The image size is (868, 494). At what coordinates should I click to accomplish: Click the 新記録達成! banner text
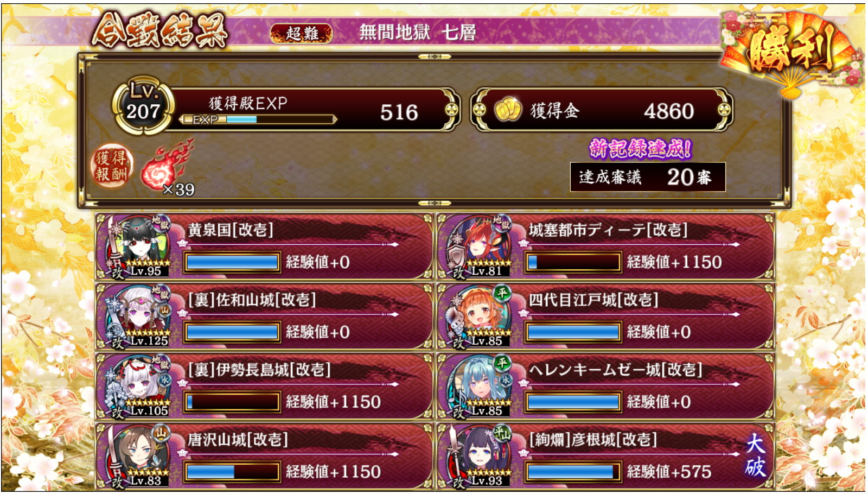(641, 148)
